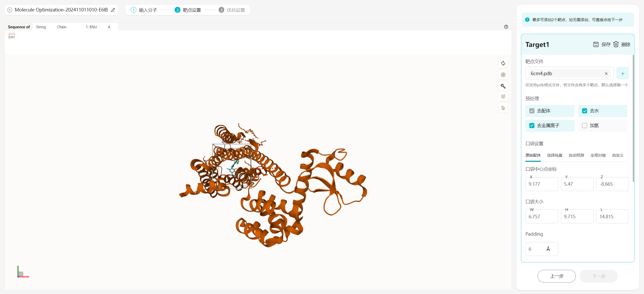Click the back arrow beside project title
The height and width of the screenshot is (294, 644).
click(10, 10)
